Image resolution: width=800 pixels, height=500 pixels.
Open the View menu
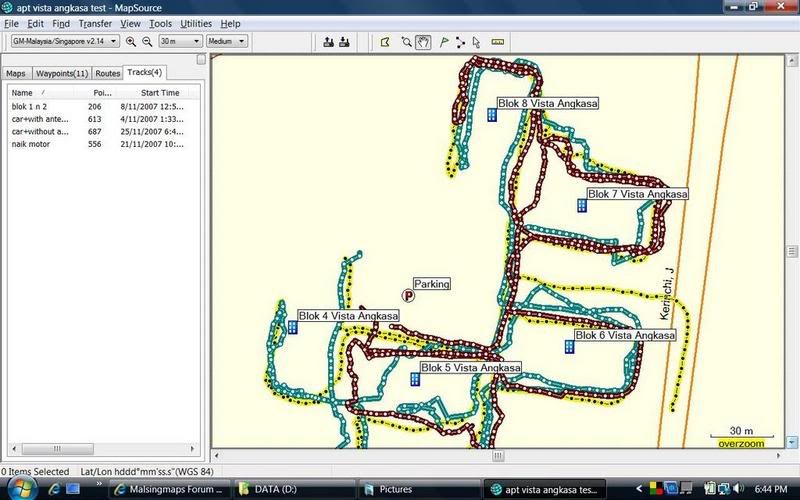point(130,23)
